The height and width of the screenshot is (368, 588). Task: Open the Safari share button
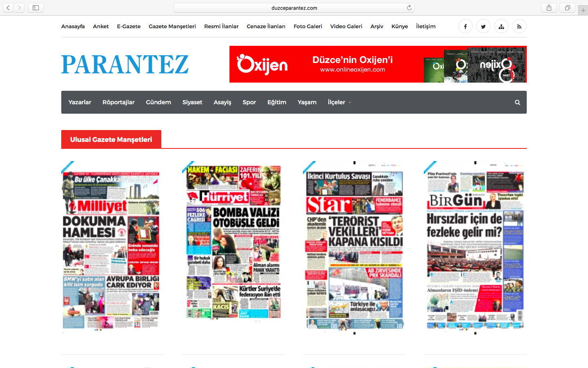[549, 8]
